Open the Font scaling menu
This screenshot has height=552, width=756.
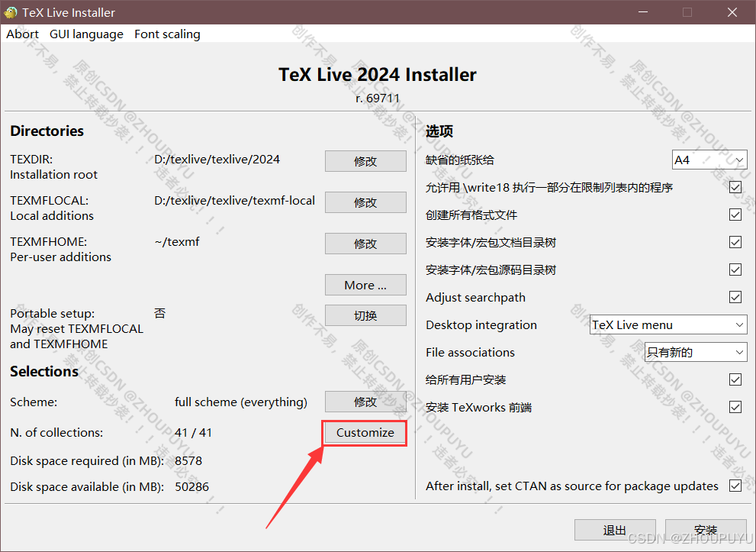point(167,34)
